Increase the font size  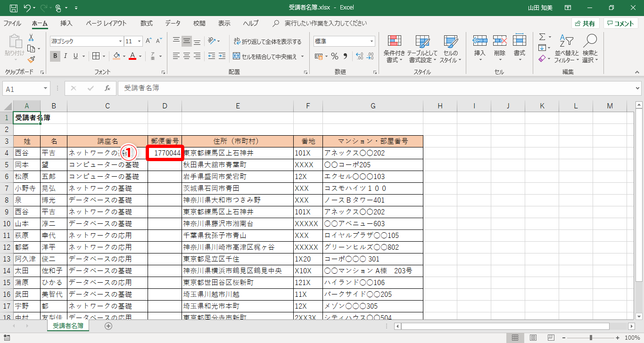coord(149,41)
